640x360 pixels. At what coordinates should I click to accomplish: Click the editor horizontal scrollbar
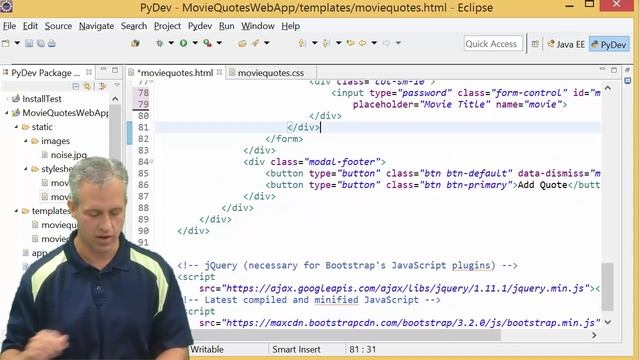point(346,335)
